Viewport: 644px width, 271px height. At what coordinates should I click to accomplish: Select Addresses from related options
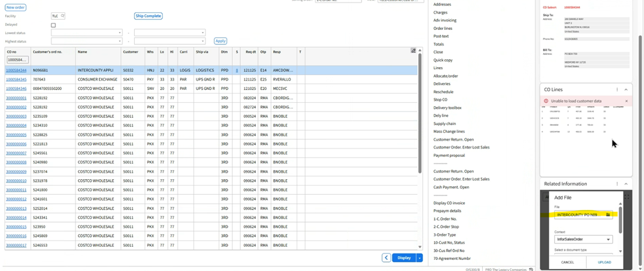pyautogui.click(x=442, y=4)
